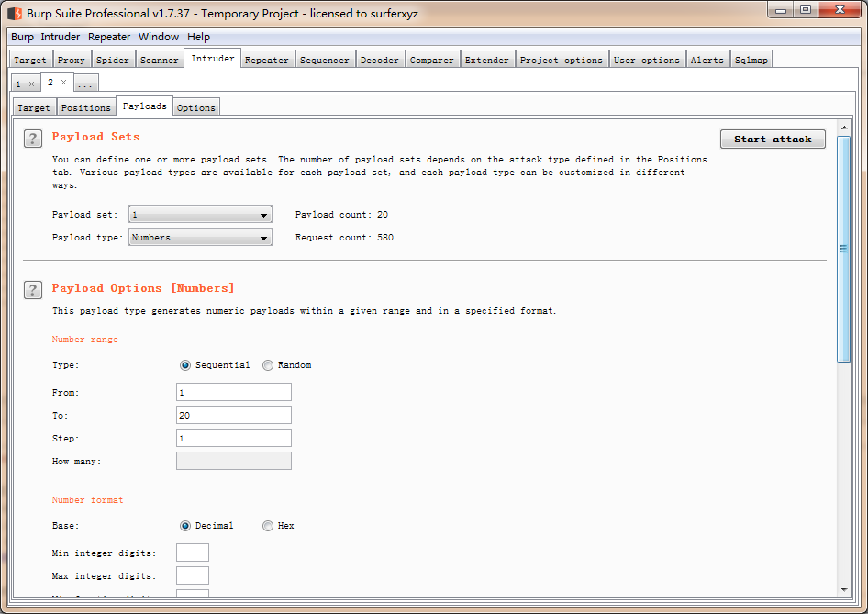Click the 'Number range' heading
868x614 pixels.
click(84, 340)
